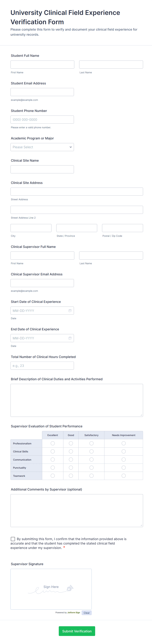Check the supervisor confirmation checkbox

coord(13,539)
